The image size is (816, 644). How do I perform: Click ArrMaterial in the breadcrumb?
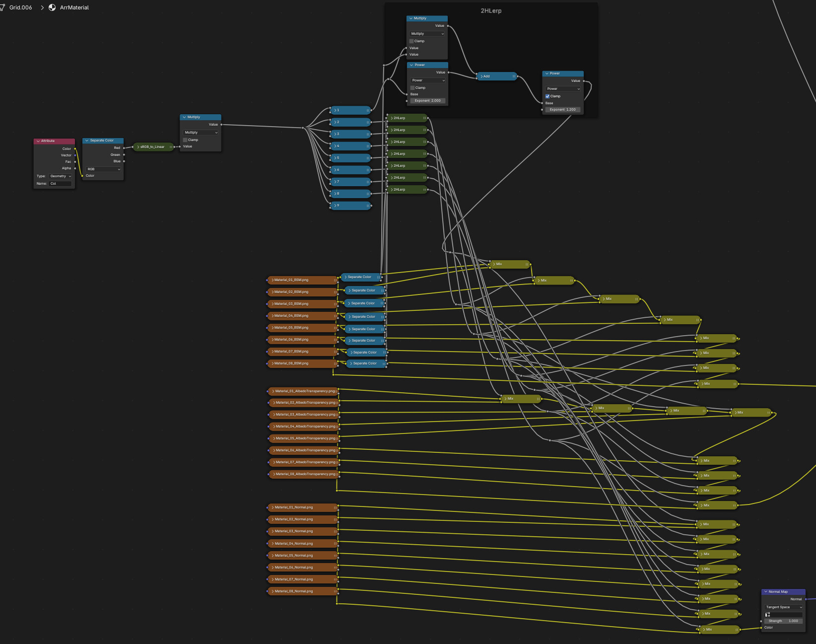(74, 7)
